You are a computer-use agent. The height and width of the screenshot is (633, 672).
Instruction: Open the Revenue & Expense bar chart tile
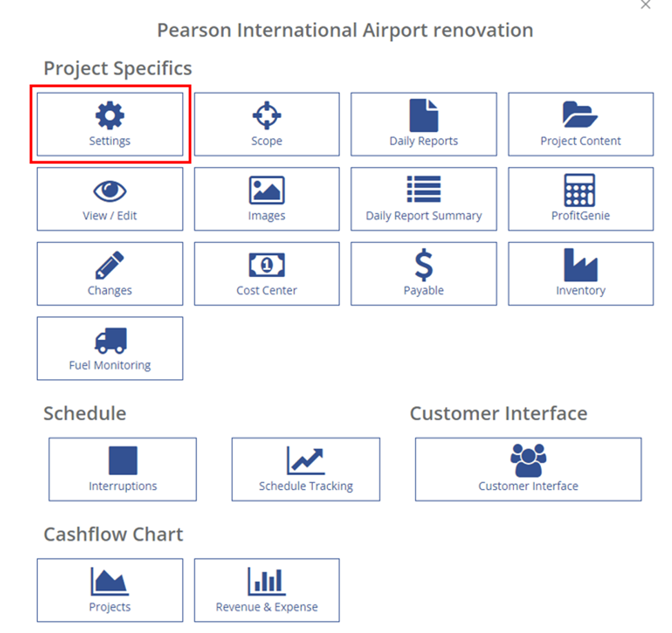[x=267, y=590]
